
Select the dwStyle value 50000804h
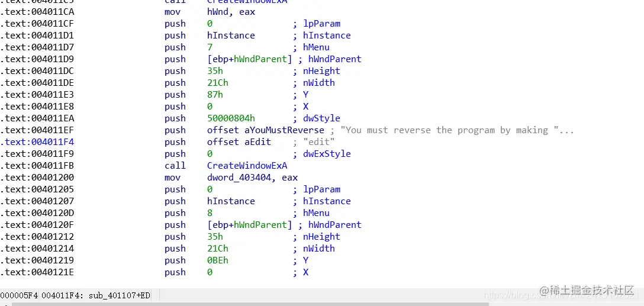click(x=231, y=119)
